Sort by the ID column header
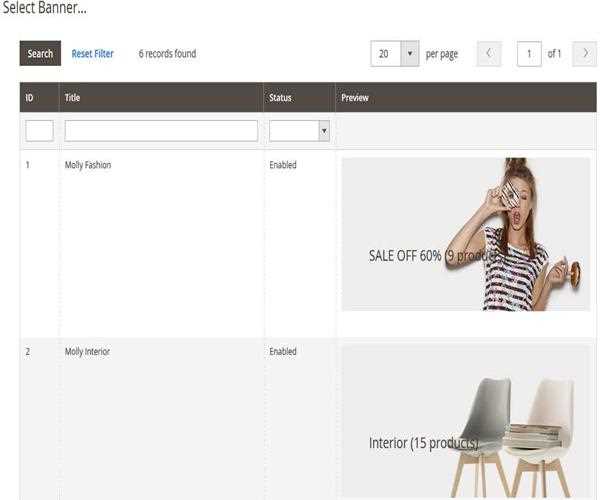This screenshot has width=600, height=500. [x=30, y=98]
